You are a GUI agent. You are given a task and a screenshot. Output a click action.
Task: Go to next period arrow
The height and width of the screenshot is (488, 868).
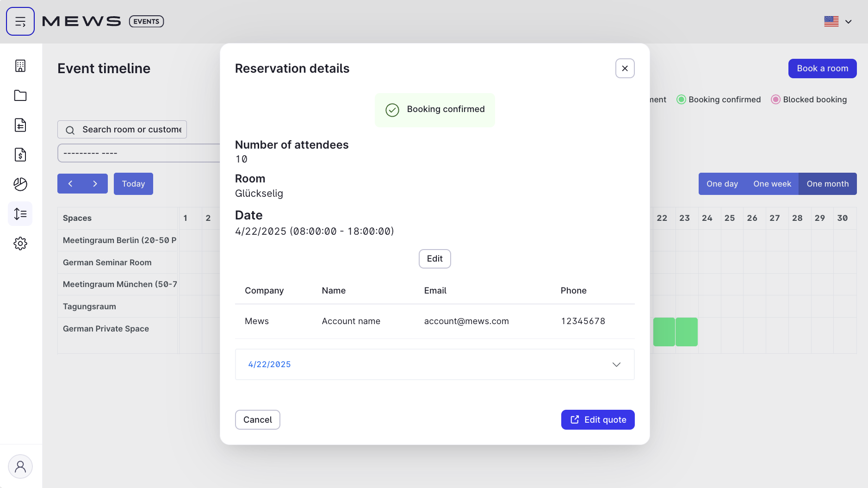pos(95,184)
